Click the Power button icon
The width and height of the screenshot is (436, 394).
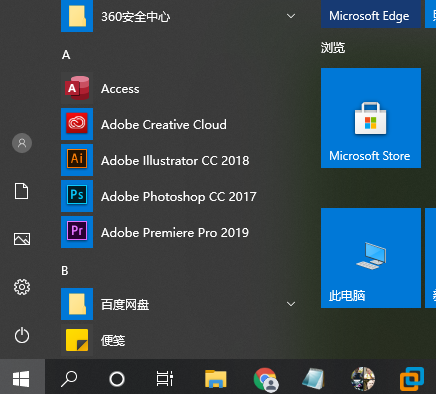[22, 335]
